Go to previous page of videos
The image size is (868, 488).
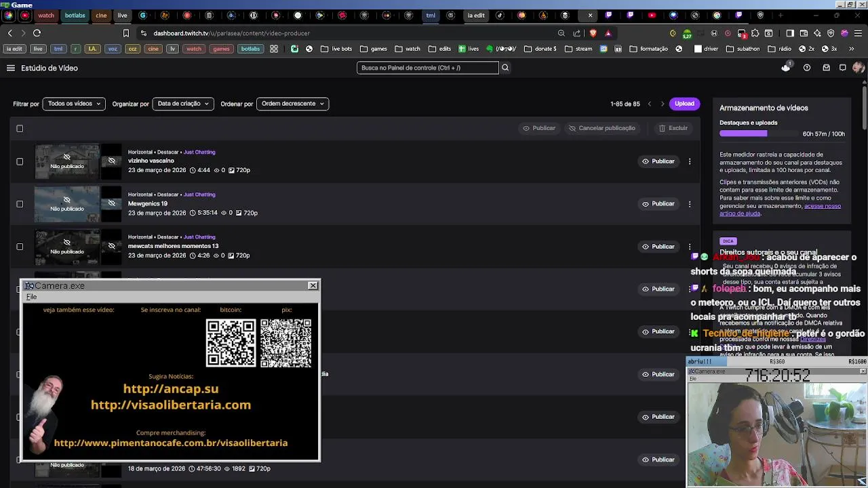click(650, 104)
